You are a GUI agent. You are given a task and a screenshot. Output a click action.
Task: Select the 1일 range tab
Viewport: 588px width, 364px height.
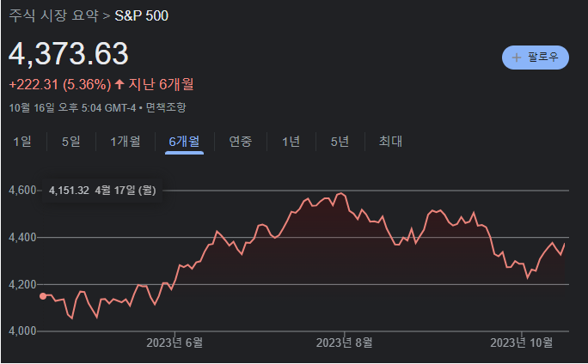click(x=22, y=142)
